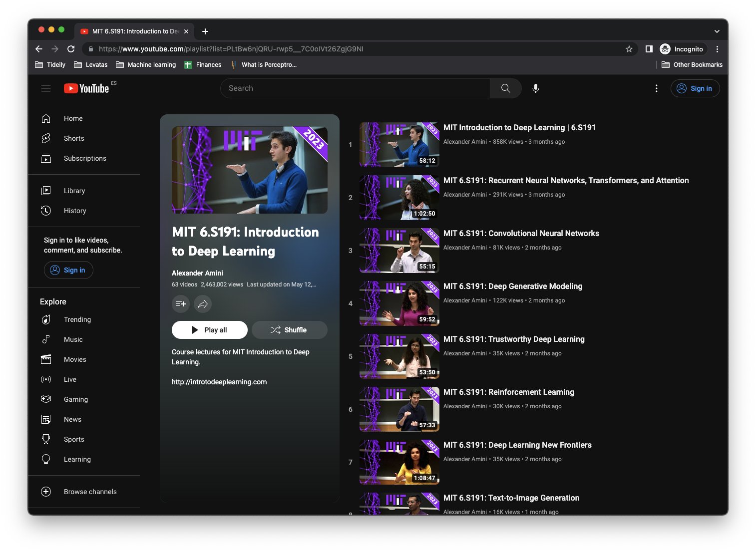
Task: Open Chrome three-dot menu
Action: [x=717, y=49]
